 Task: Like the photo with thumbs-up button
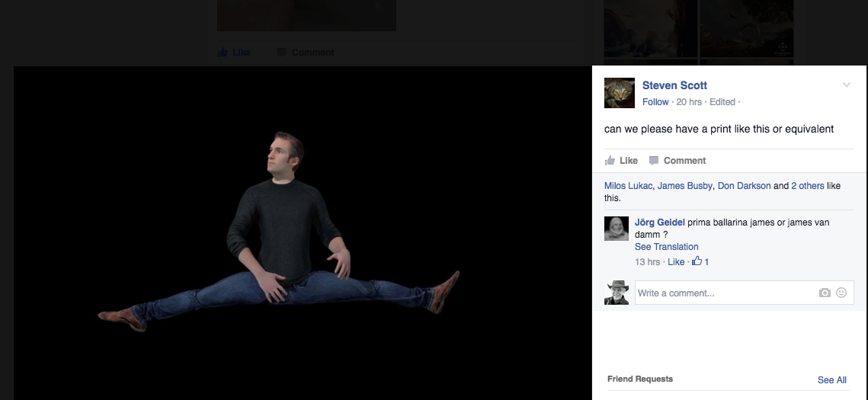coord(621,161)
